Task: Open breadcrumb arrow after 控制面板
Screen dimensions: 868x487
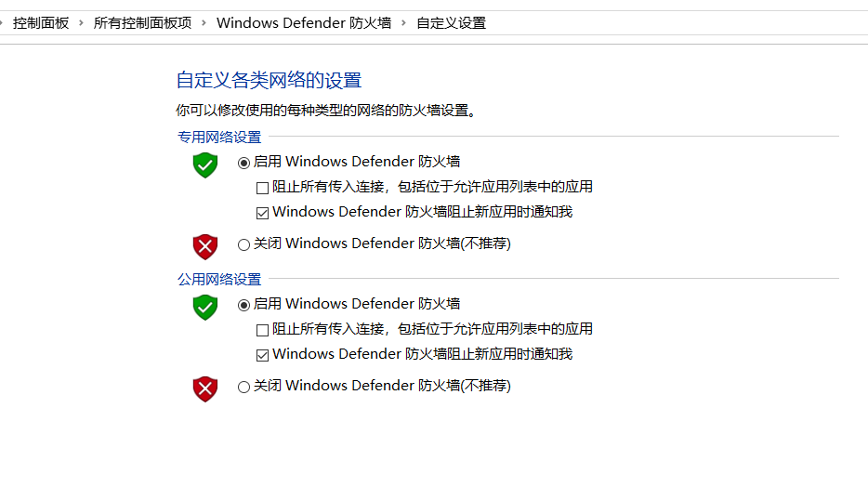Action: tap(81, 22)
